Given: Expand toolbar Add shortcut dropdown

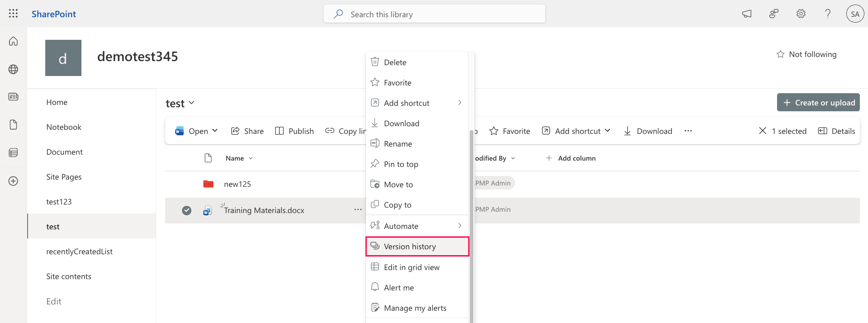Looking at the screenshot, I should pos(607,131).
